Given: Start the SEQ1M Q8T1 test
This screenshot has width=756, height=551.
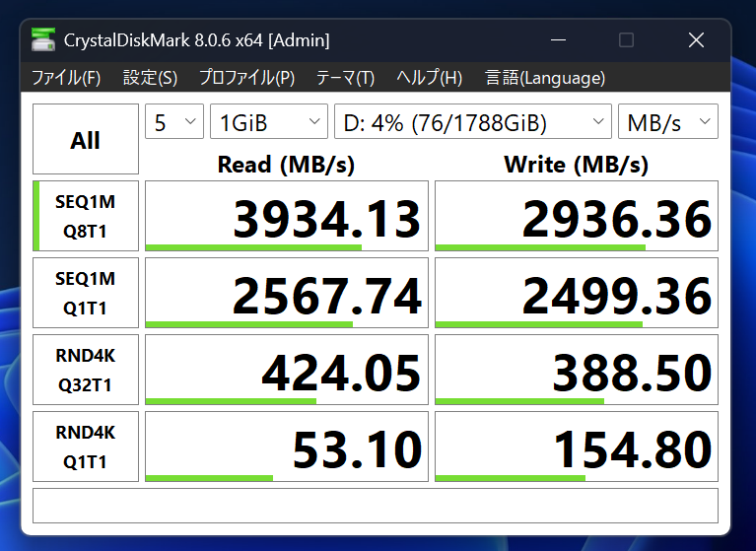Looking at the screenshot, I should (86, 216).
